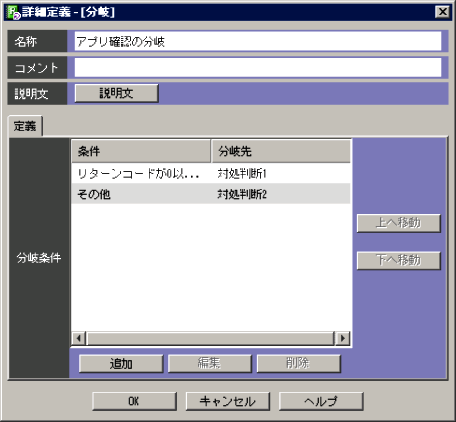This screenshot has height=422, width=456.
Task: Click the キャンセル button
Action: pyautogui.click(x=228, y=401)
